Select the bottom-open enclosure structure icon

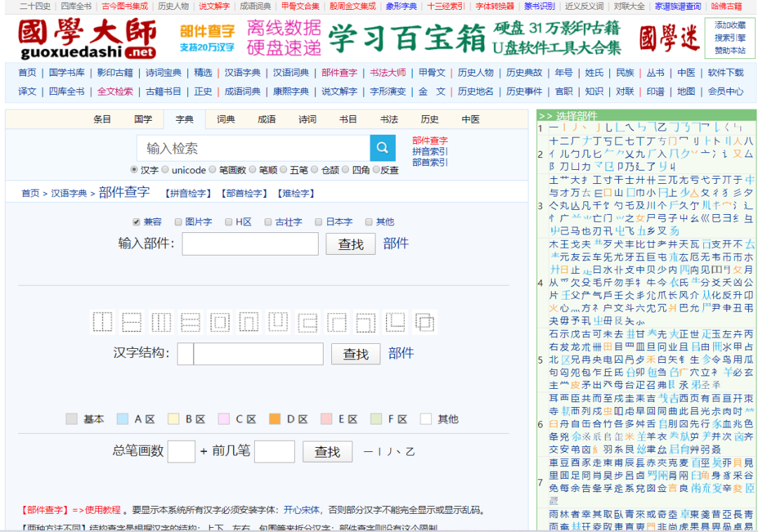click(248, 321)
